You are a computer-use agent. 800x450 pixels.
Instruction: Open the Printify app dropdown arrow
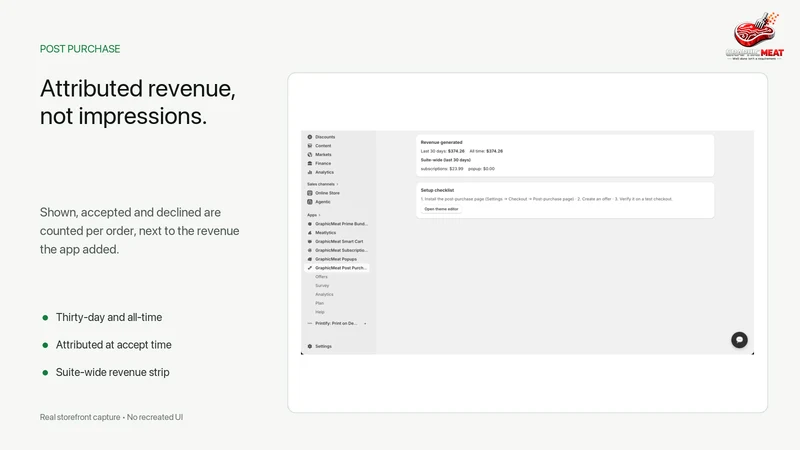pyautogui.click(x=365, y=323)
